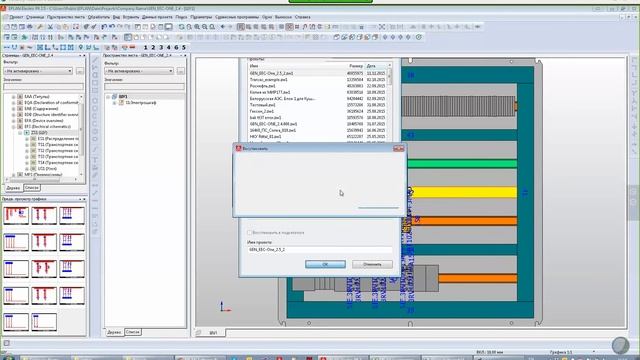Select US1 page in the pages tree

[x=47, y=169]
